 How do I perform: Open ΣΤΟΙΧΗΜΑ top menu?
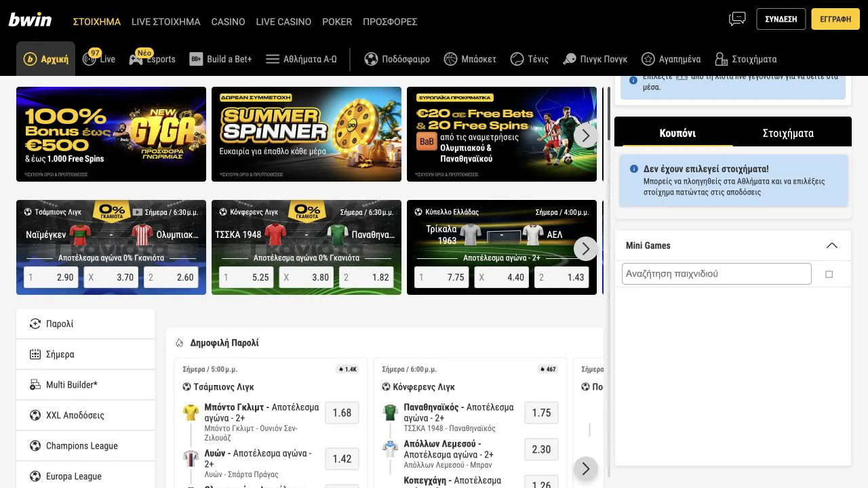(x=97, y=22)
